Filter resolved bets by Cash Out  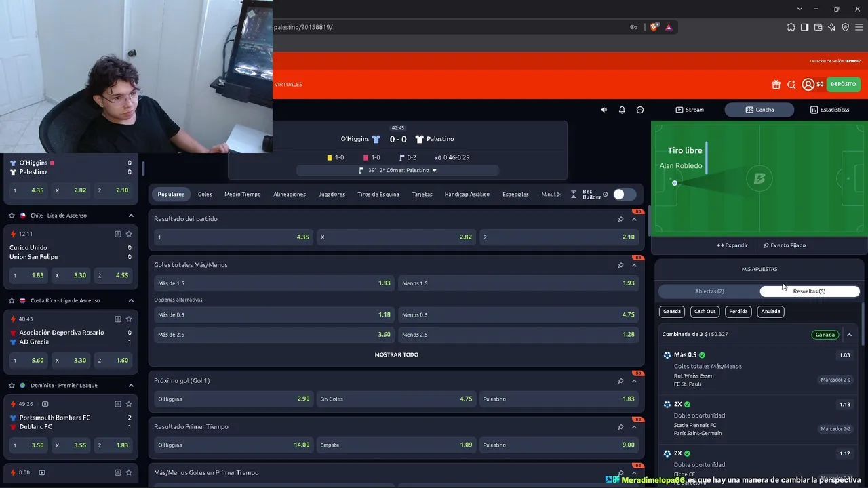[x=705, y=311]
